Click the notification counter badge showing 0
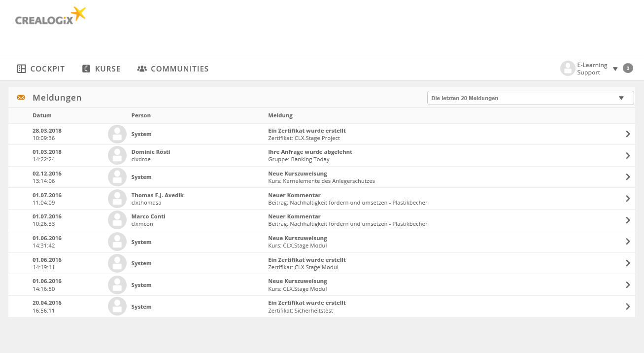This screenshot has width=644, height=353. pos(628,69)
